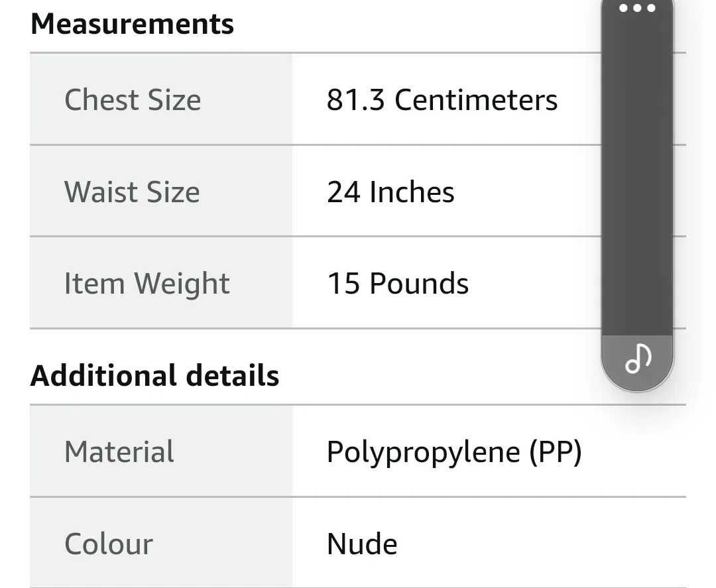The height and width of the screenshot is (588, 716).
Task: Click the 24 Inches measurement value
Action: pyautogui.click(x=390, y=192)
